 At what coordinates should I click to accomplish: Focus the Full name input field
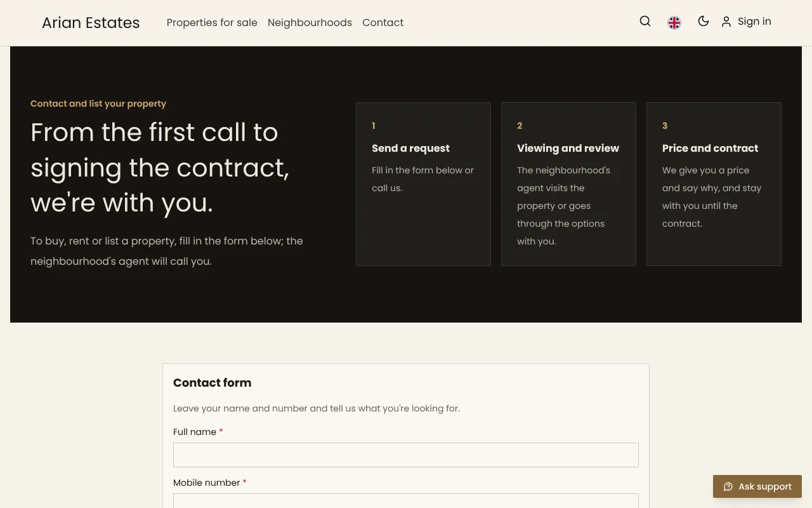(x=406, y=455)
